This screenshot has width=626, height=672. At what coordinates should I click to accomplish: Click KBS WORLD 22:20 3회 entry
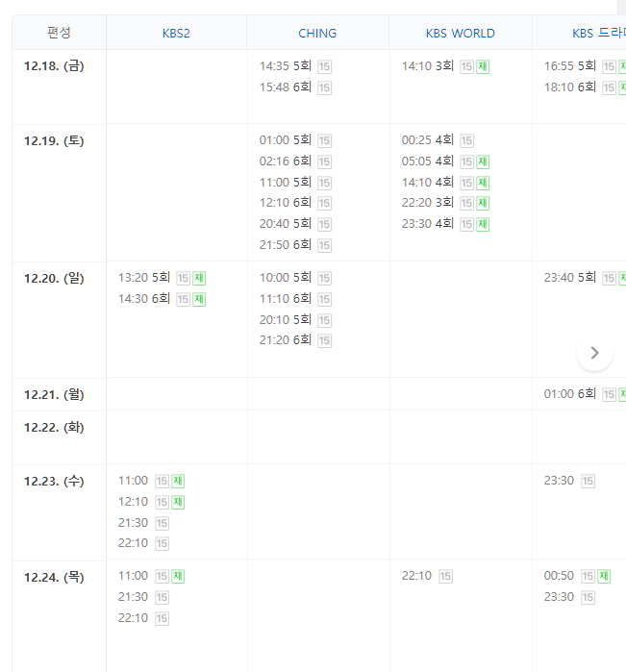tap(428, 202)
